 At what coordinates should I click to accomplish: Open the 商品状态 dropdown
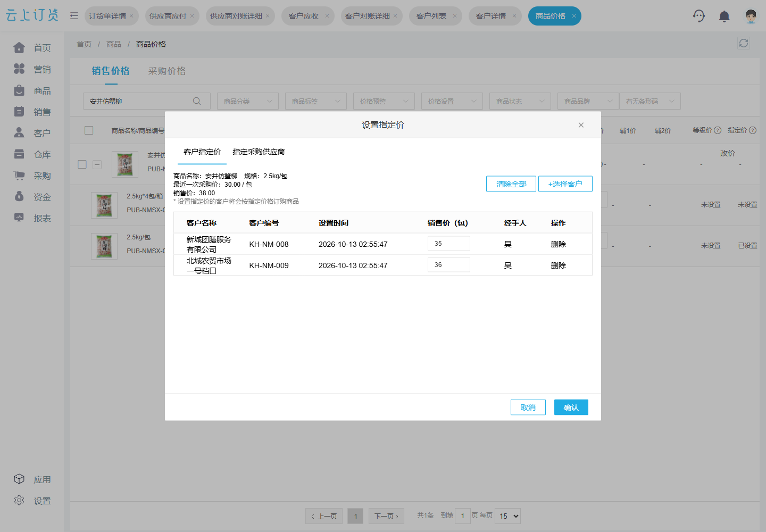click(x=520, y=101)
